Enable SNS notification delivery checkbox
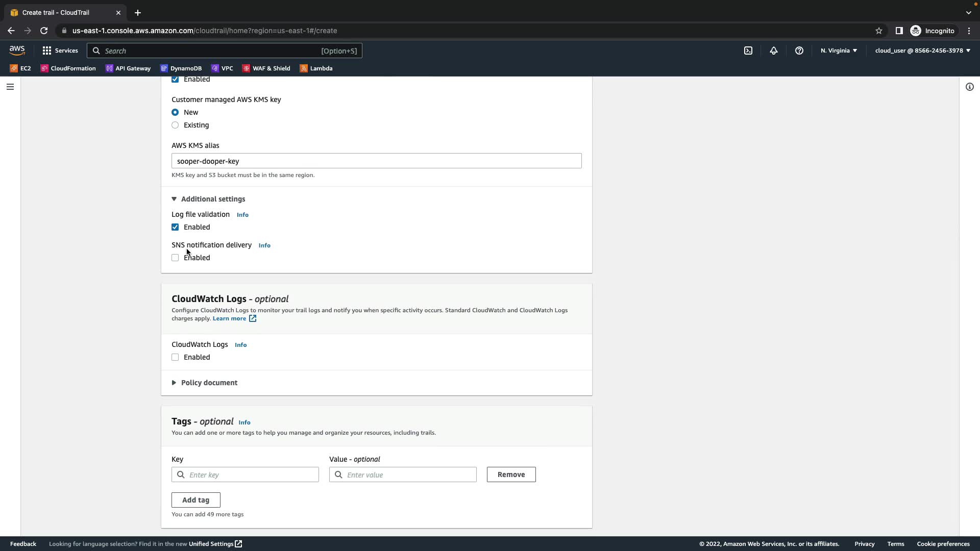This screenshot has width=980, height=551. (175, 258)
